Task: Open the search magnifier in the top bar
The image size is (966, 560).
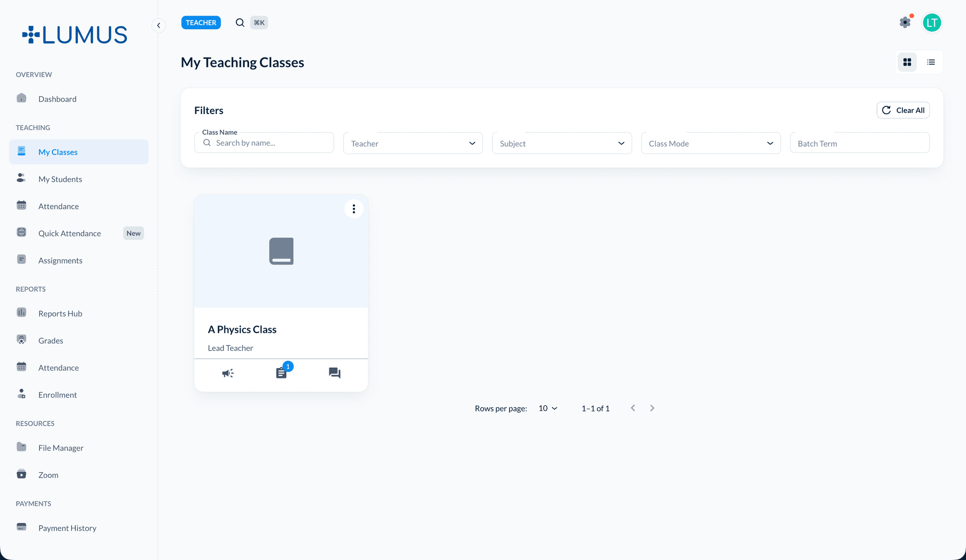Action: tap(240, 23)
